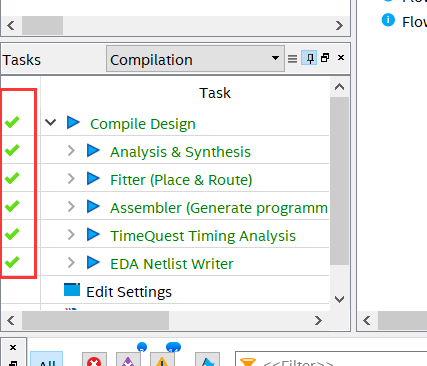Expand the TimeQuest Timing Analysis node
427x366 pixels.
pyautogui.click(x=71, y=235)
